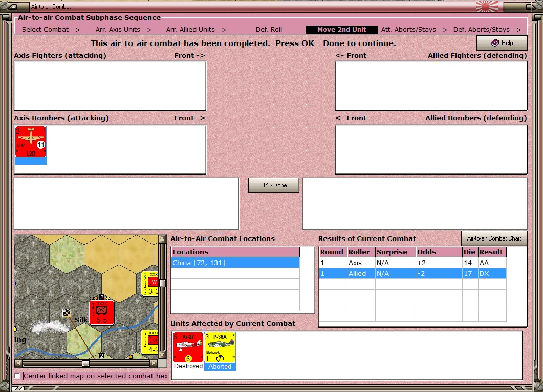
Task: Click the Destroyed status label under Ki-27
Action: tap(188, 366)
